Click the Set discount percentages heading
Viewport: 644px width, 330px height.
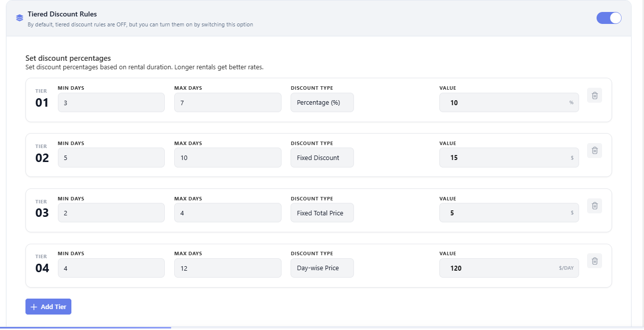(x=68, y=58)
